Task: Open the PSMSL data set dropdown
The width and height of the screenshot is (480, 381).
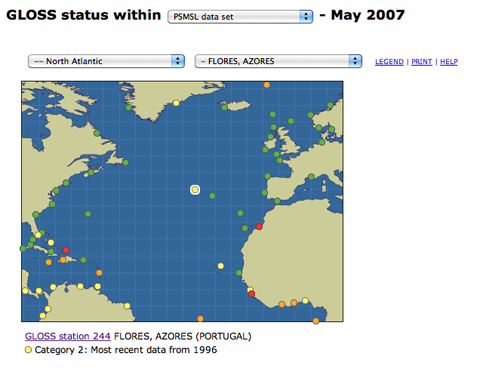Action: pos(240,17)
